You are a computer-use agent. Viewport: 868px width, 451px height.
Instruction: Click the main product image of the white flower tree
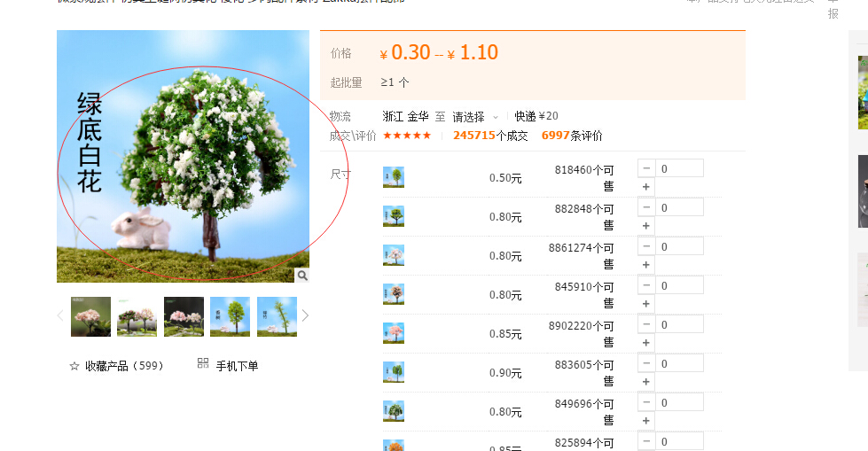click(183, 156)
